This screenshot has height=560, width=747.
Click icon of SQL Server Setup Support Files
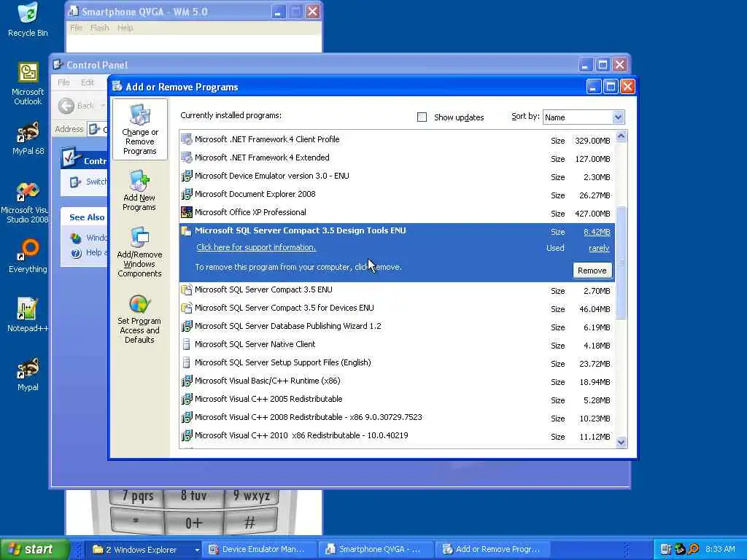coord(187,363)
